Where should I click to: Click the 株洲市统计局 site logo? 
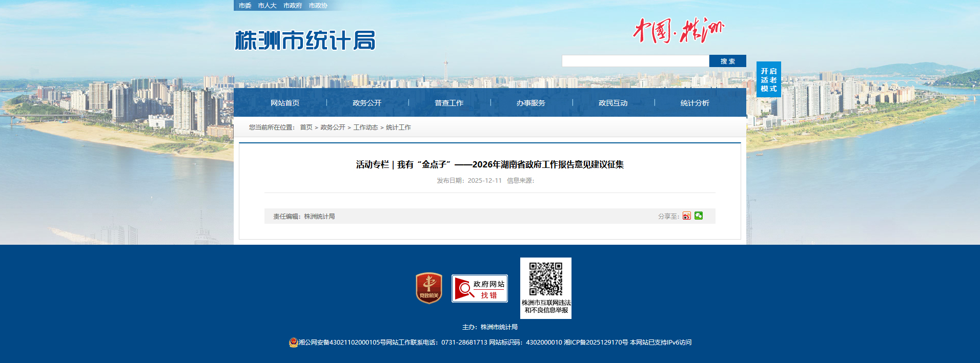(x=305, y=40)
